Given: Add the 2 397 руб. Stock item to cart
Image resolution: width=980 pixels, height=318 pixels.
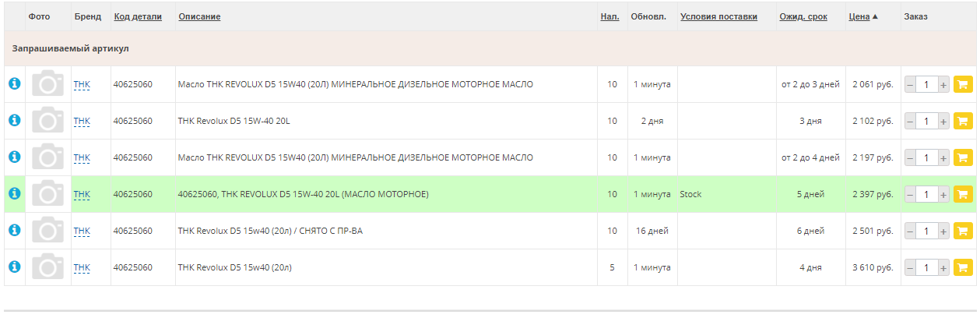Looking at the screenshot, I should [963, 194].
